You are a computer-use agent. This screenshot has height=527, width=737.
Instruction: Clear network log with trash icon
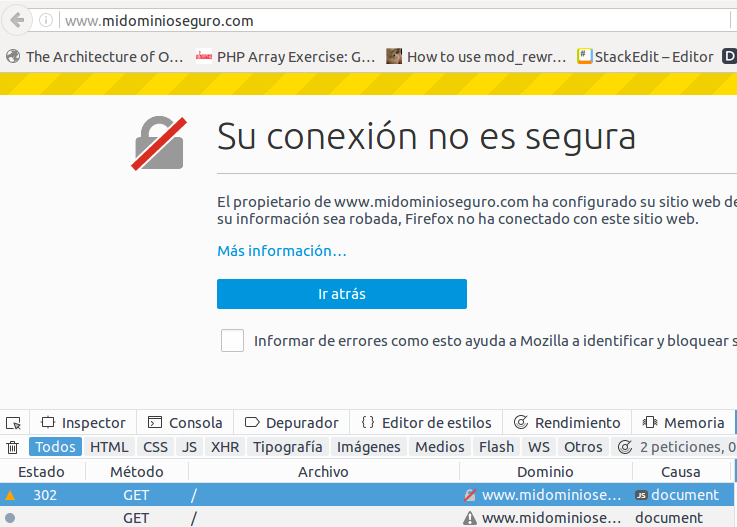coord(13,447)
